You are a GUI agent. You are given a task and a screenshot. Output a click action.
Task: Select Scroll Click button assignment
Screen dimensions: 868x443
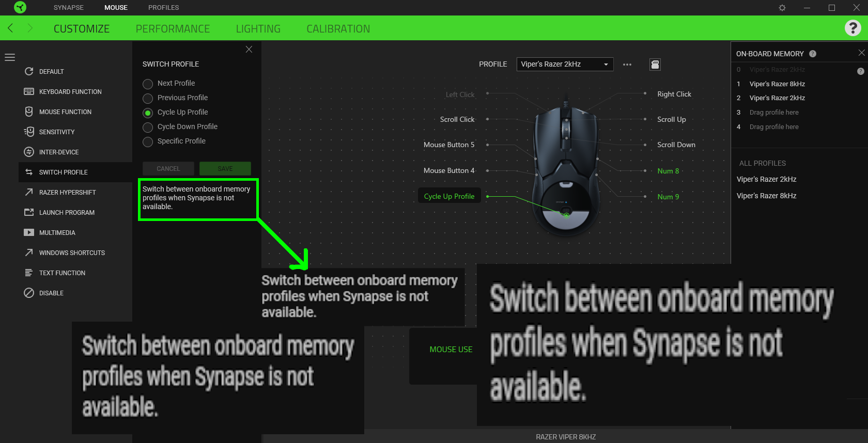[457, 119]
